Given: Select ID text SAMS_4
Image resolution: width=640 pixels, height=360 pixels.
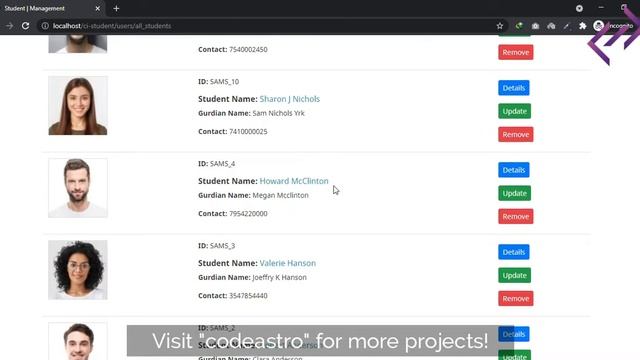Looking at the screenshot, I should [x=222, y=164].
